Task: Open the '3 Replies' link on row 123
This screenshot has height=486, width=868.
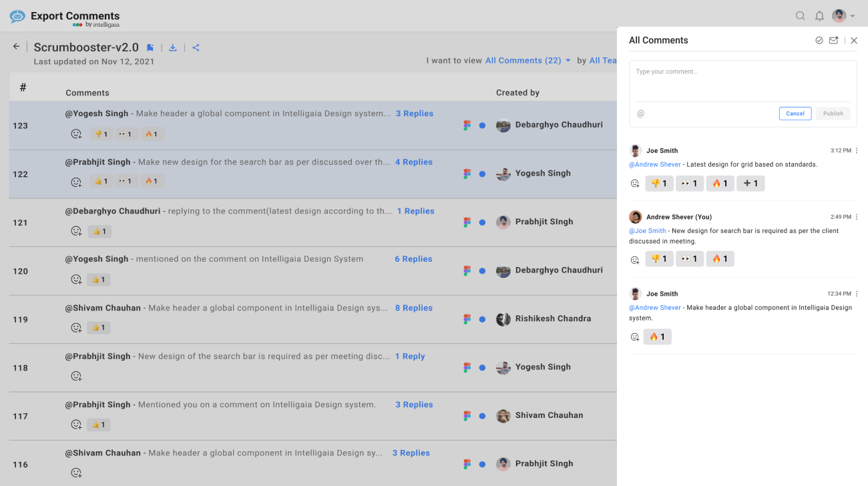Action: 415,113
